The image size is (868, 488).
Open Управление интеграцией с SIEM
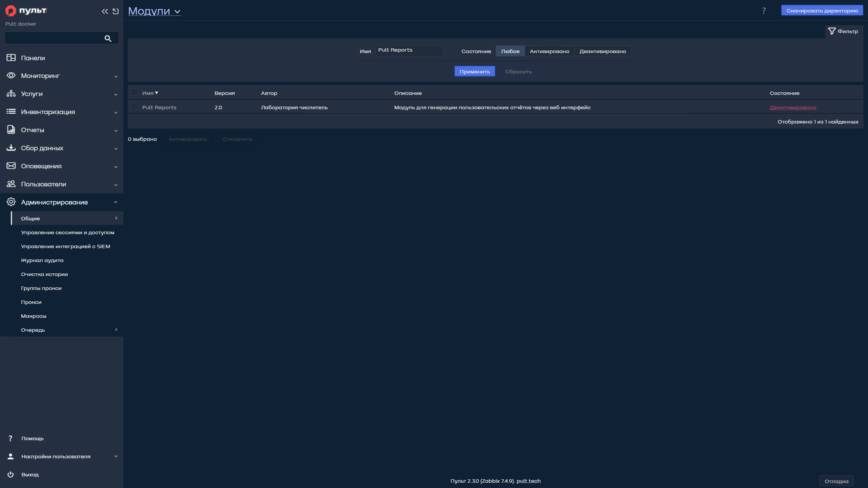point(66,246)
